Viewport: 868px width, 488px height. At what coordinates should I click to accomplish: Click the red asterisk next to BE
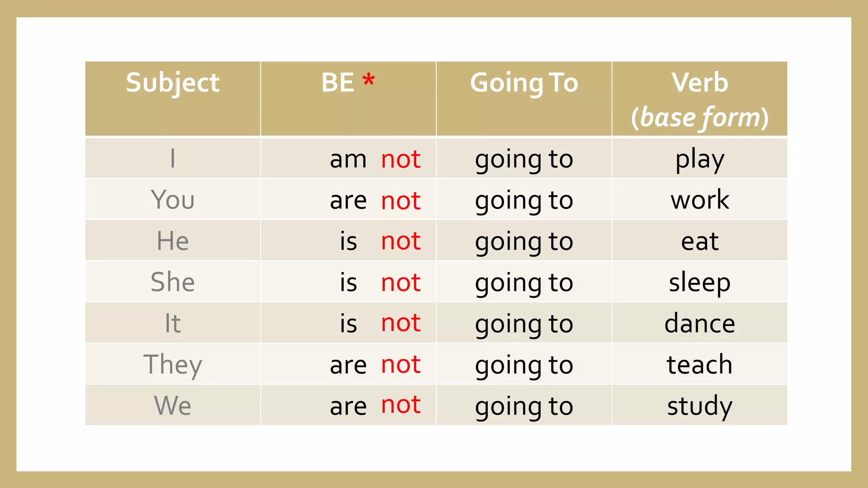point(369,79)
